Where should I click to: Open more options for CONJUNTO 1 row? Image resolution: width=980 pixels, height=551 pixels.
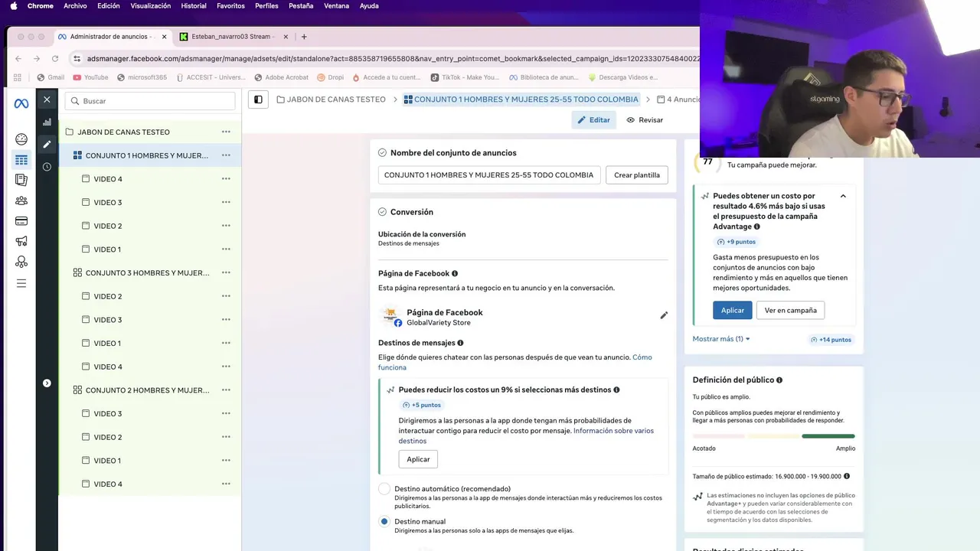226,155
